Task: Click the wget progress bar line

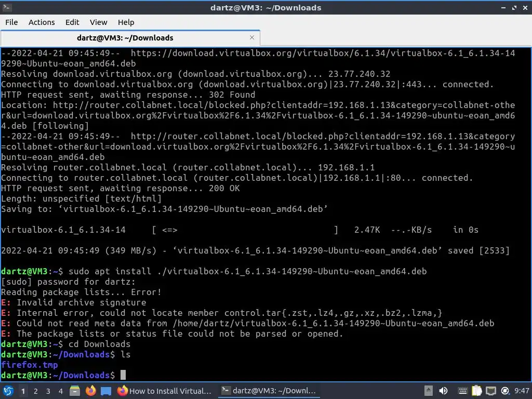Action: click(240, 230)
